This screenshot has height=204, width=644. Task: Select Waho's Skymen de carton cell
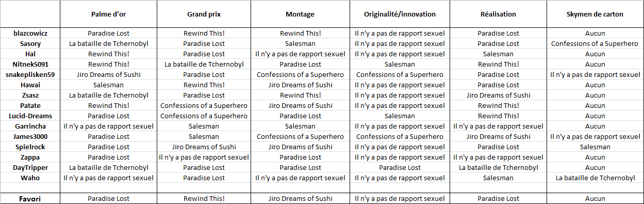595,178
